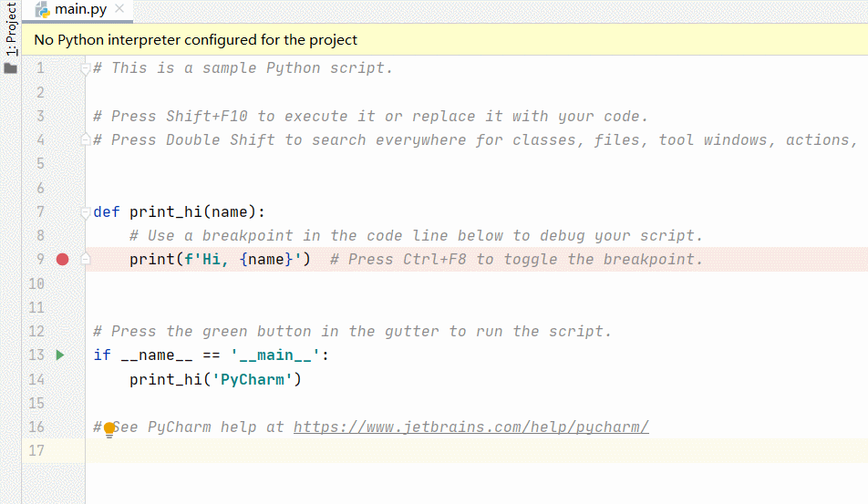Click the f'Hi, {name}' string

tap(243, 260)
